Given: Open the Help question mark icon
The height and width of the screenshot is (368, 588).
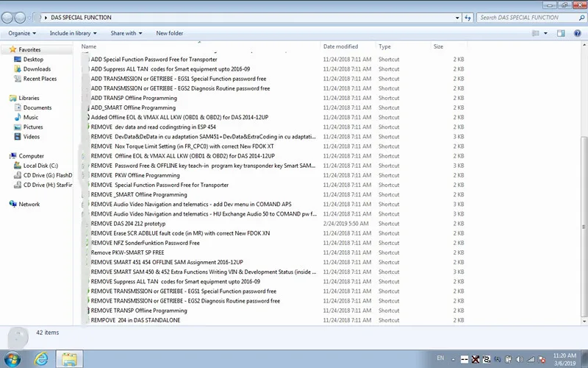Looking at the screenshot, I should [578, 33].
